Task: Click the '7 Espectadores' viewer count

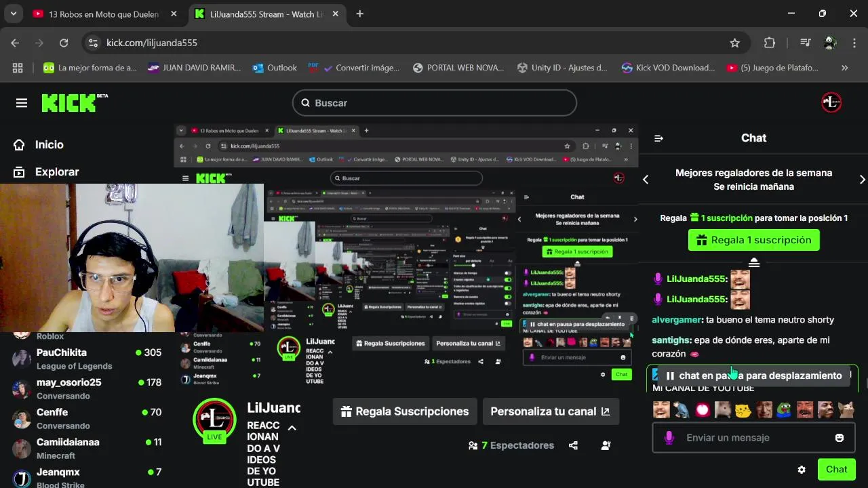Action: 511,445
